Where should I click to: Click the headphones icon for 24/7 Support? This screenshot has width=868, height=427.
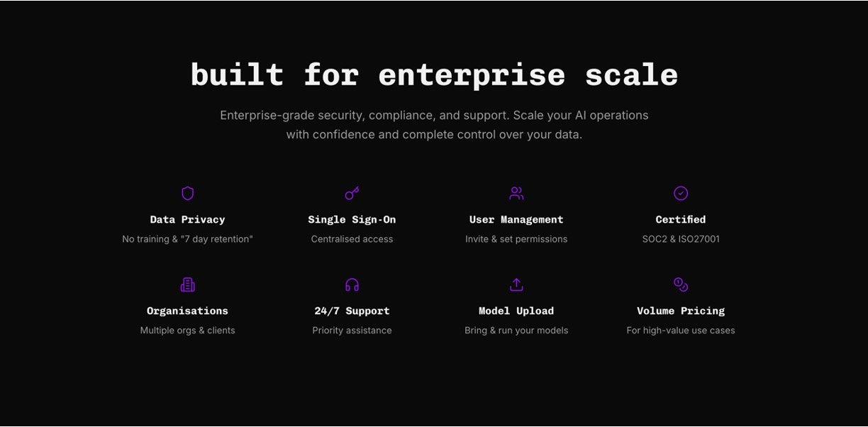pos(352,285)
